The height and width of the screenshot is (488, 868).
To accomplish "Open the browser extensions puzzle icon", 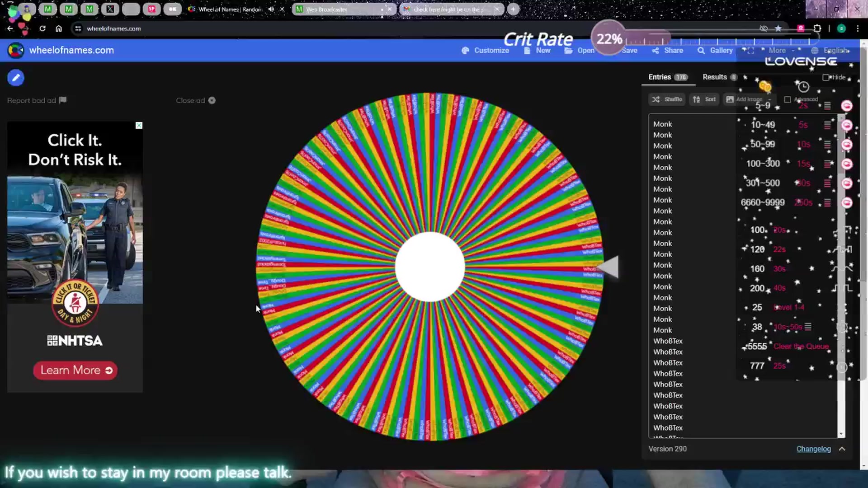I will (x=817, y=28).
